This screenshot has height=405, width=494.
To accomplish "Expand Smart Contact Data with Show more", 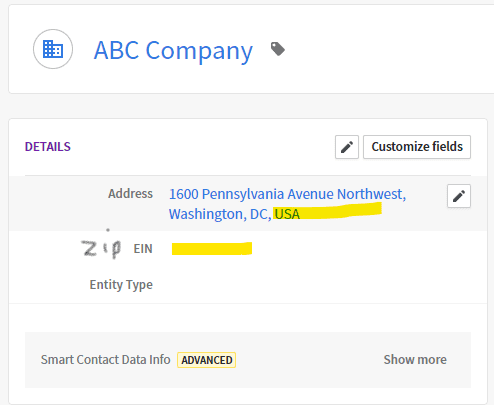I will [x=415, y=360].
